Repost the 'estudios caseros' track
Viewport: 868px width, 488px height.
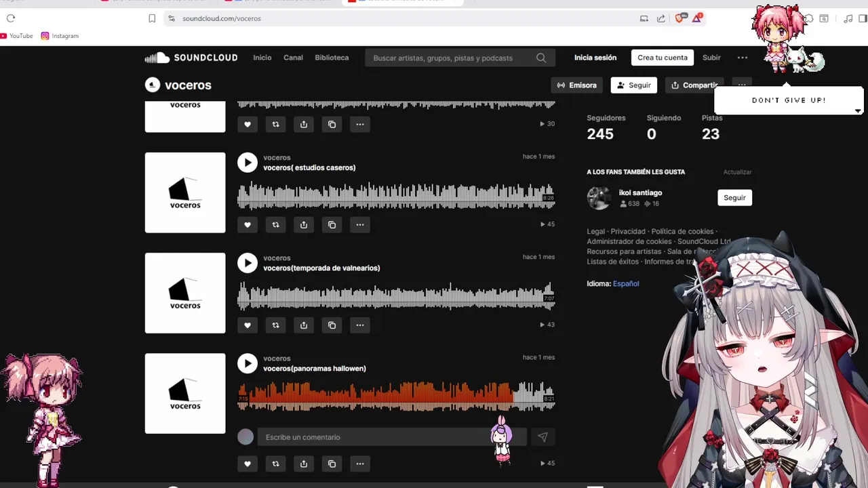point(275,224)
